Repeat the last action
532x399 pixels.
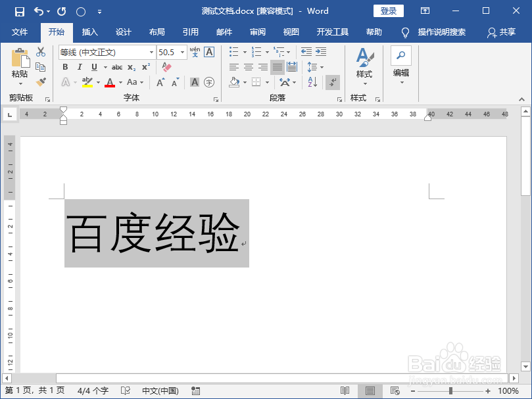tap(61, 12)
